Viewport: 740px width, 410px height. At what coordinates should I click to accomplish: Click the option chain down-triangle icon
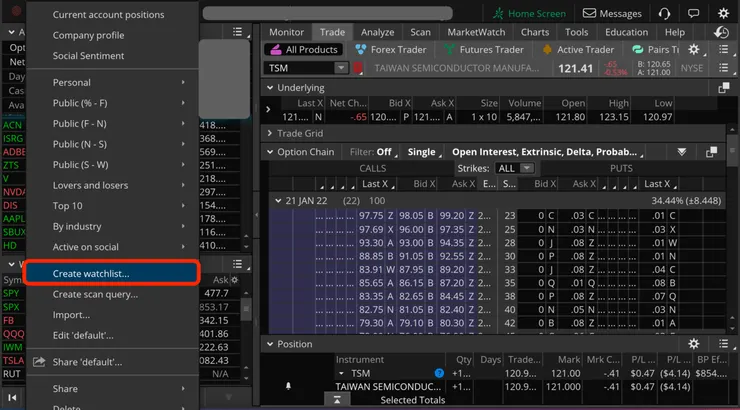click(x=681, y=152)
